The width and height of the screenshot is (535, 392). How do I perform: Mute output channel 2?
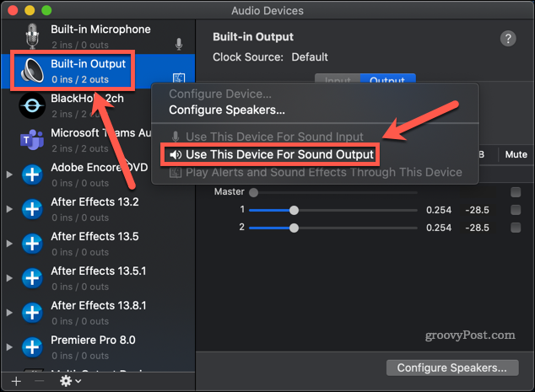tap(516, 228)
